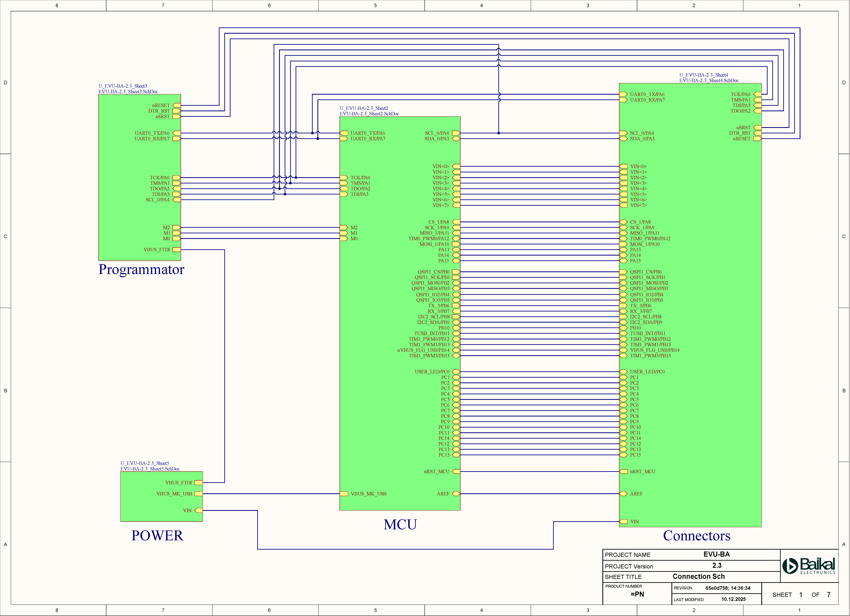Viewport: 850px width, 616px height.
Task: Click the "PROJECT NAME" field label
Action: point(628,555)
